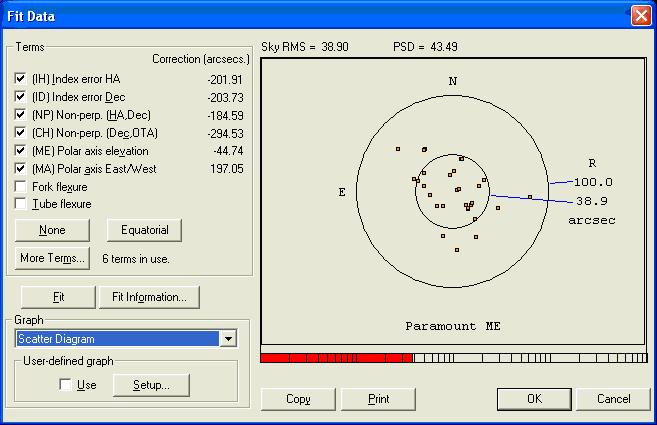Viewport: 657px width, 425px height.
Task: Uncheck (MA) Polar axis East/West term
Action: point(21,169)
